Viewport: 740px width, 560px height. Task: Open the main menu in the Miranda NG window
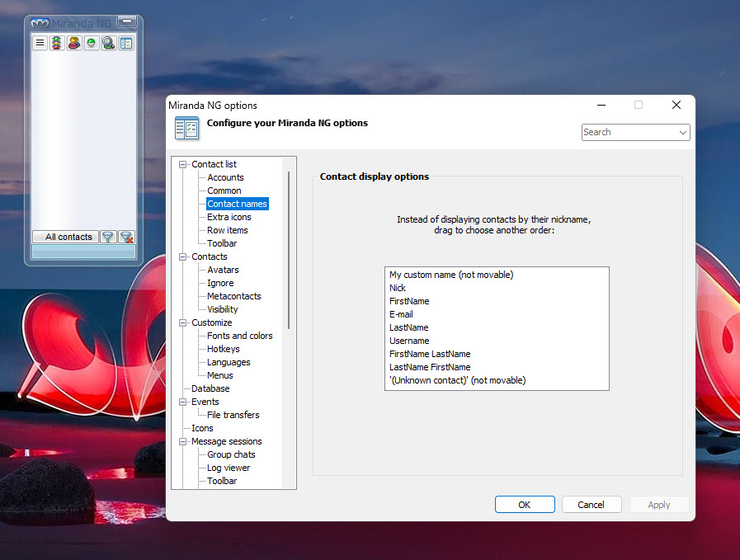click(x=40, y=43)
